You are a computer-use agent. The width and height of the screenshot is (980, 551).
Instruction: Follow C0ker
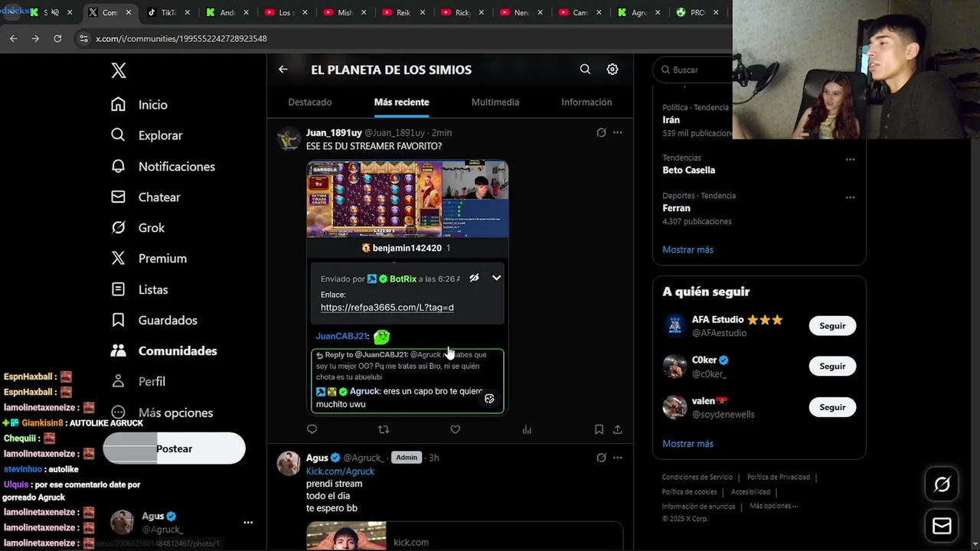pos(832,367)
